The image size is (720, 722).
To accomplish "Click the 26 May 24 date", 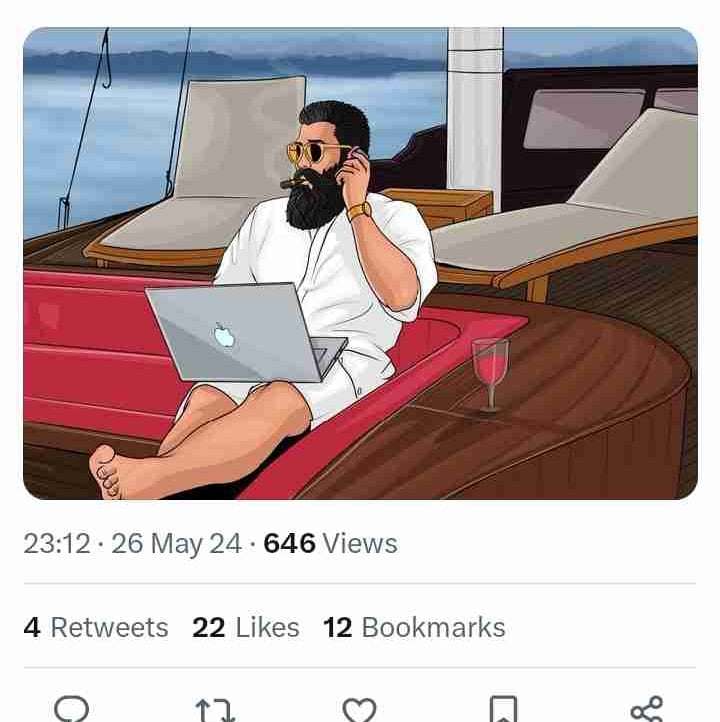I will (176, 544).
